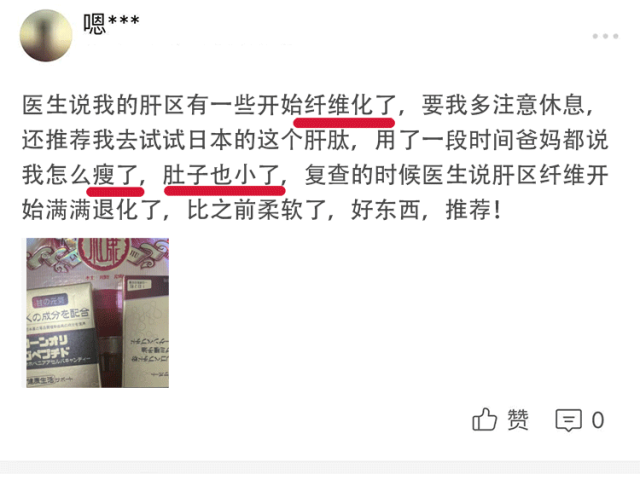Screen dimensions: 640x480
Task: Tap the blurred round user avatar
Action: (x=46, y=36)
